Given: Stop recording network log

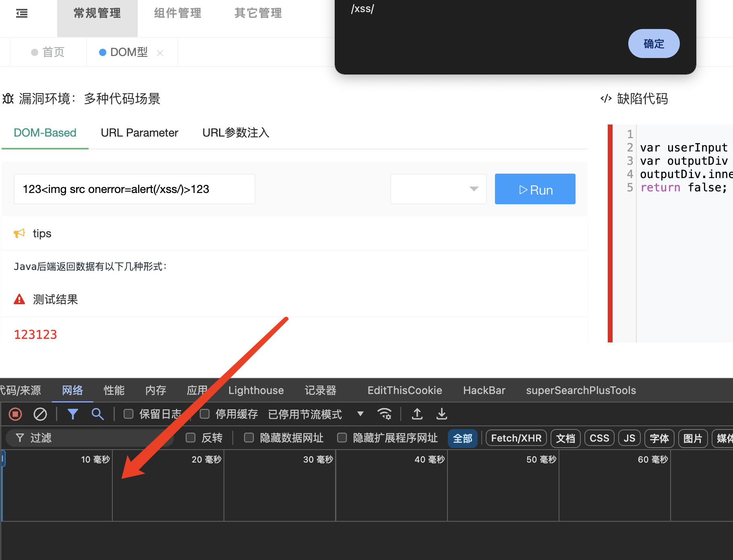Looking at the screenshot, I should tap(15, 414).
